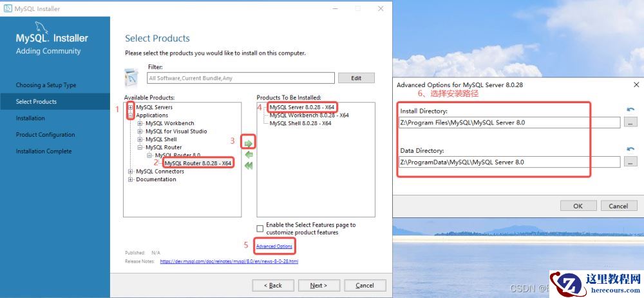Click the Back button
Image resolution: width=644 pixels, height=298 pixels.
273,285
